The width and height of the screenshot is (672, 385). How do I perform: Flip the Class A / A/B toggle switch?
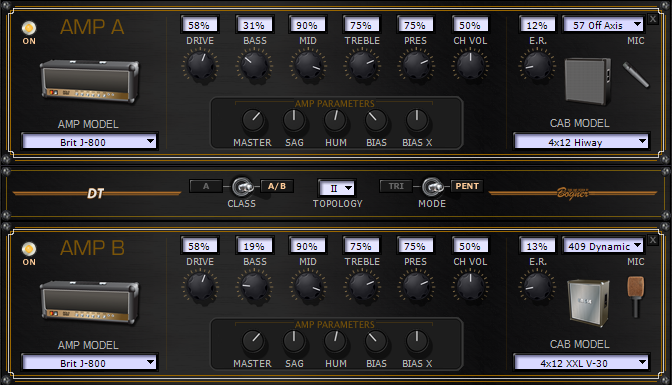coord(242,186)
